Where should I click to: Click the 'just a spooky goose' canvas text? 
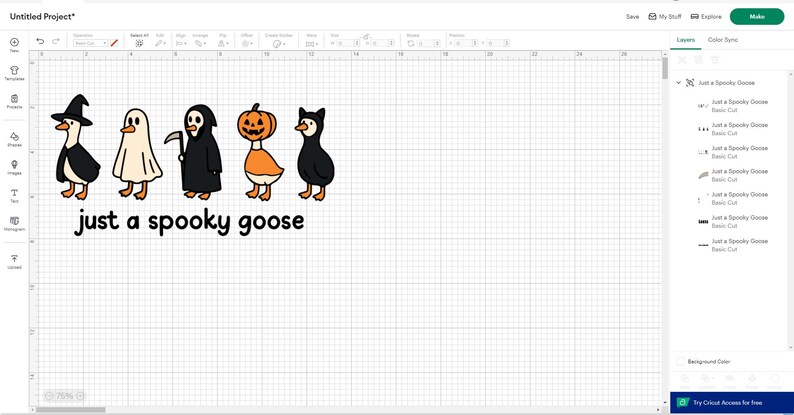(189, 222)
